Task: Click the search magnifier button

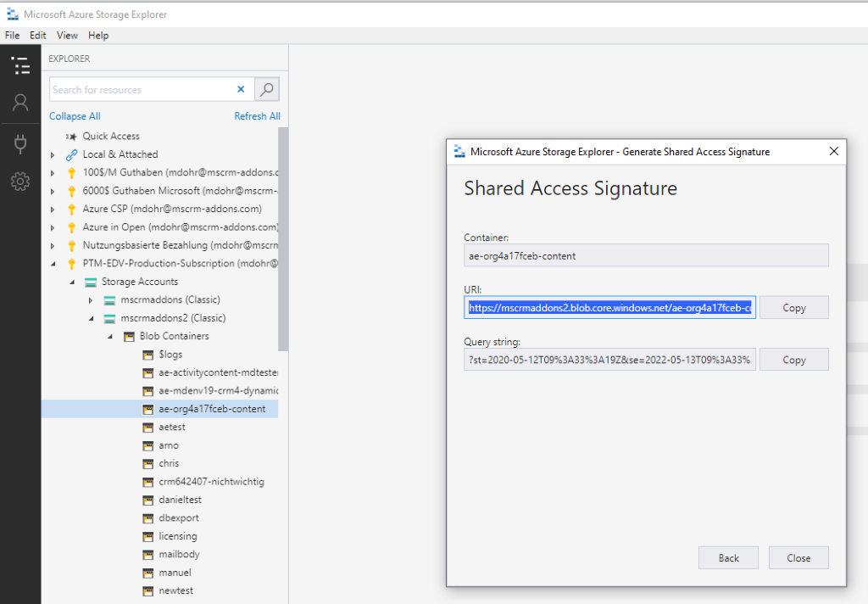Action: coord(267,89)
